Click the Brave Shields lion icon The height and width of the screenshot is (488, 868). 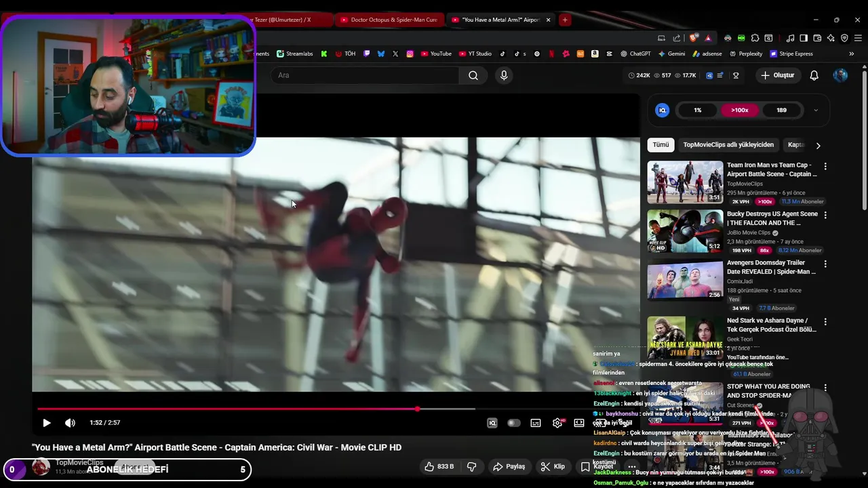point(693,38)
